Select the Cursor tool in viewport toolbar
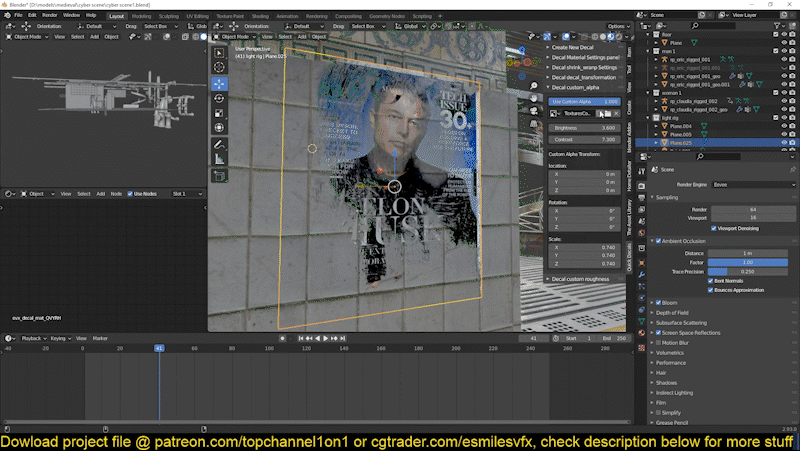Viewport: 800px width, 451px height. pyautogui.click(x=219, y=67)
